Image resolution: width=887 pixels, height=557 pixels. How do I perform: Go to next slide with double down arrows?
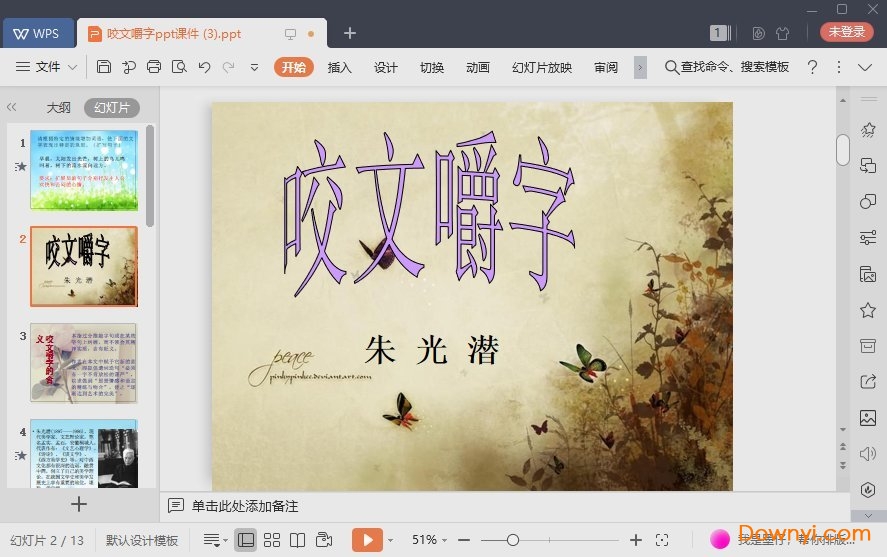tap(843, 466)
